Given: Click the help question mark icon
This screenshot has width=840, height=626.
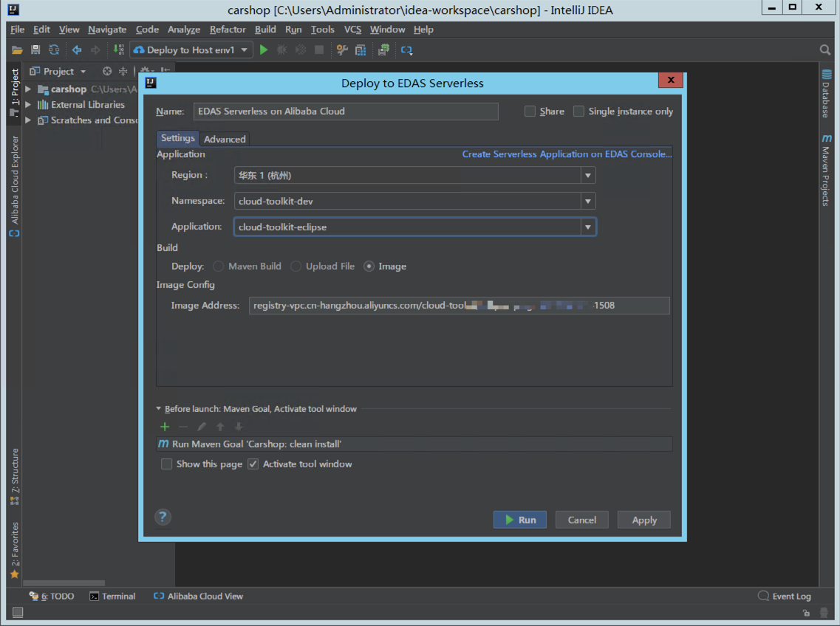Looking at the screenshot, I should click(x=163, y=517).
